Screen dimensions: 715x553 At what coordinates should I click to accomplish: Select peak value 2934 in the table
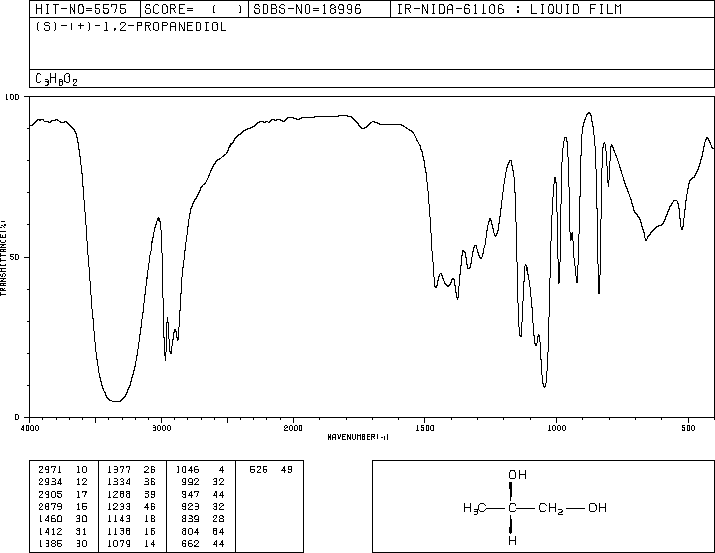tap(50, 482)
